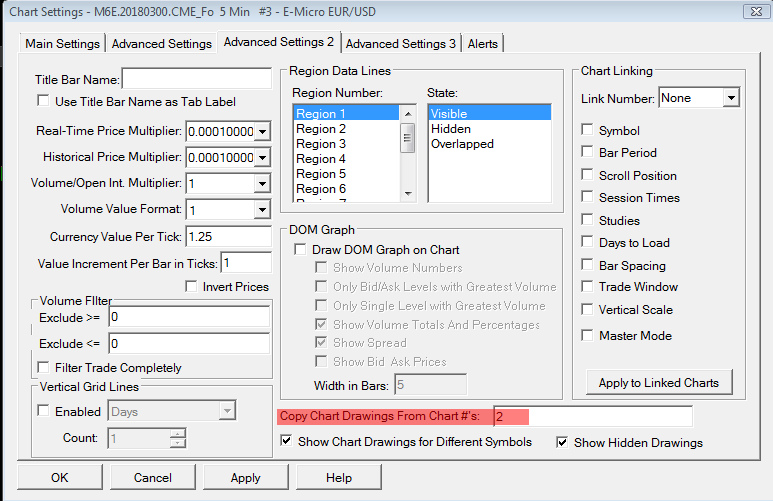Open the Link Number dropdown

(731, 98)
